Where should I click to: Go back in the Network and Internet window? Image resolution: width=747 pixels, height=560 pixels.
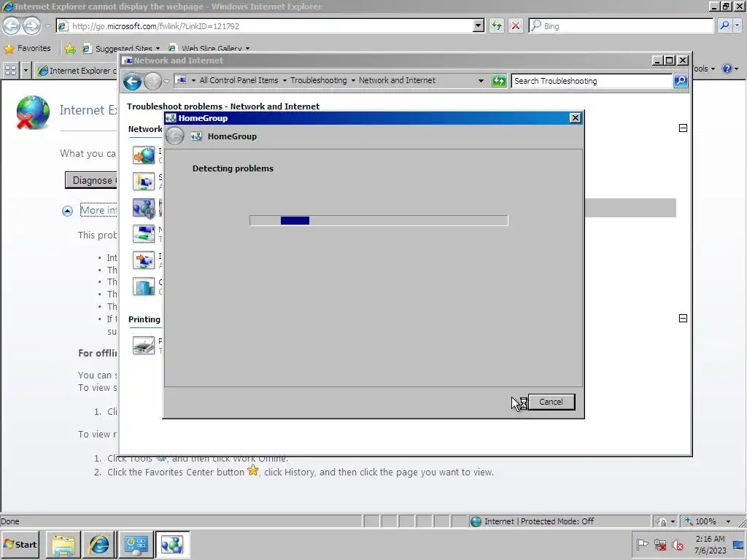pos(133,82)
